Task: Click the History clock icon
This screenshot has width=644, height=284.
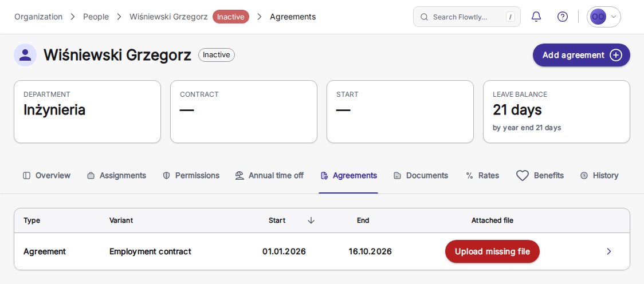Action: coord(584,176)
